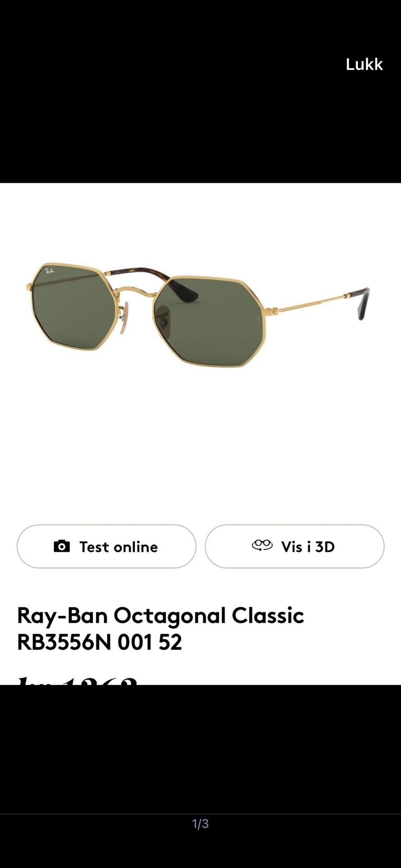Image resolution: width=401 pixels, height=868 pixels.
Task: Open the Test online virtual try-on
Action: pyautogui.click(x=107, y=546)
